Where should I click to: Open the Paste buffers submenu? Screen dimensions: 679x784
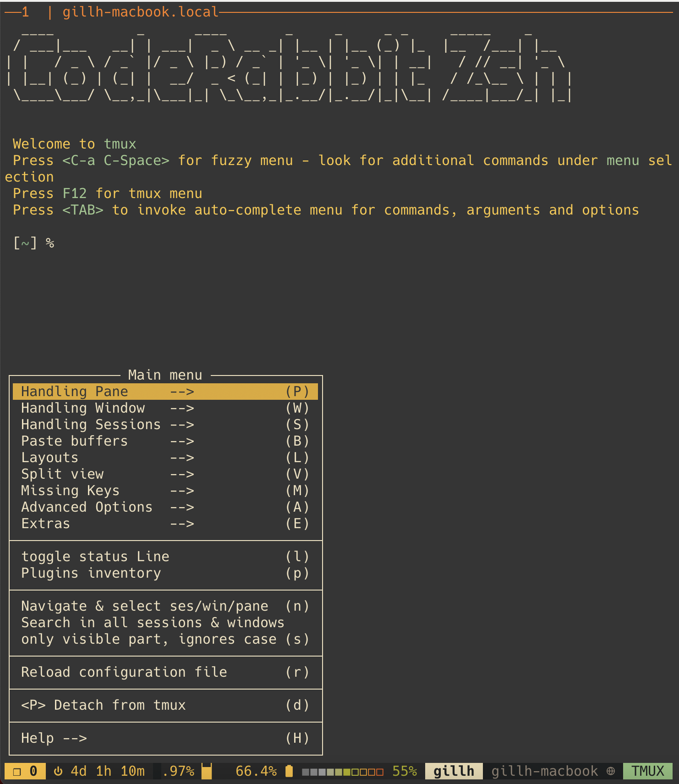pyautogui.click(x=165, y=441)
